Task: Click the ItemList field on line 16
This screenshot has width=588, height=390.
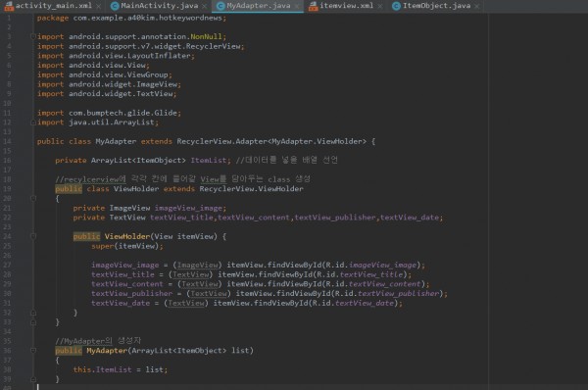Action: 208,160
